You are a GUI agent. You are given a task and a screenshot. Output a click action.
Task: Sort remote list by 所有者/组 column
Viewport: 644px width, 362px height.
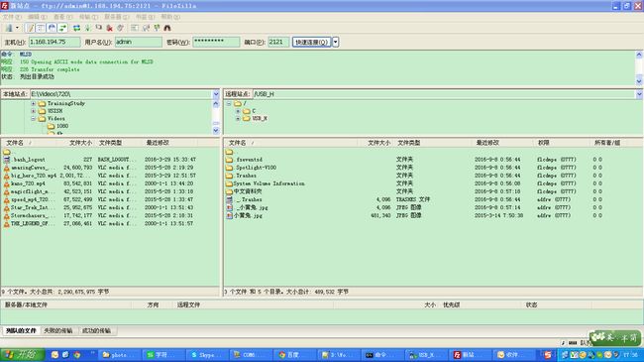click(607, 143)
